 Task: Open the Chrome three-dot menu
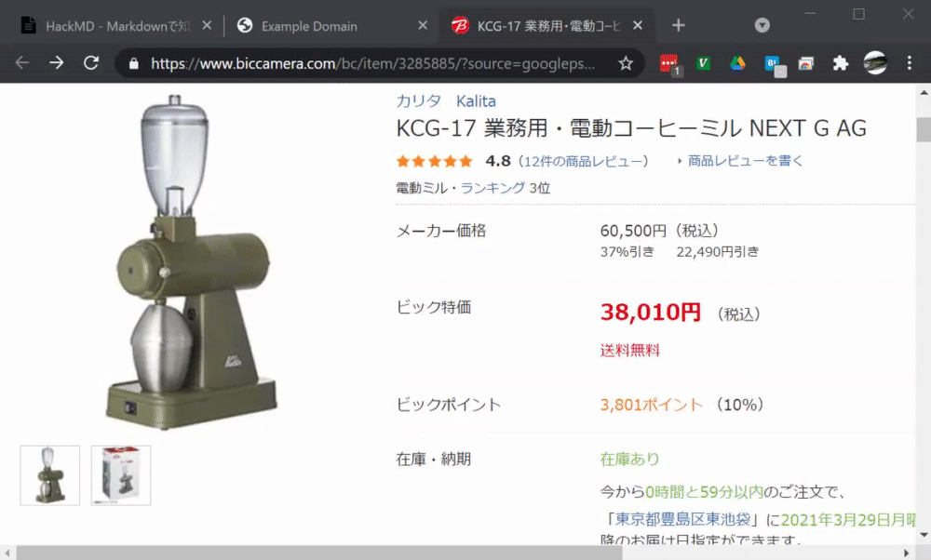(909, 63)
